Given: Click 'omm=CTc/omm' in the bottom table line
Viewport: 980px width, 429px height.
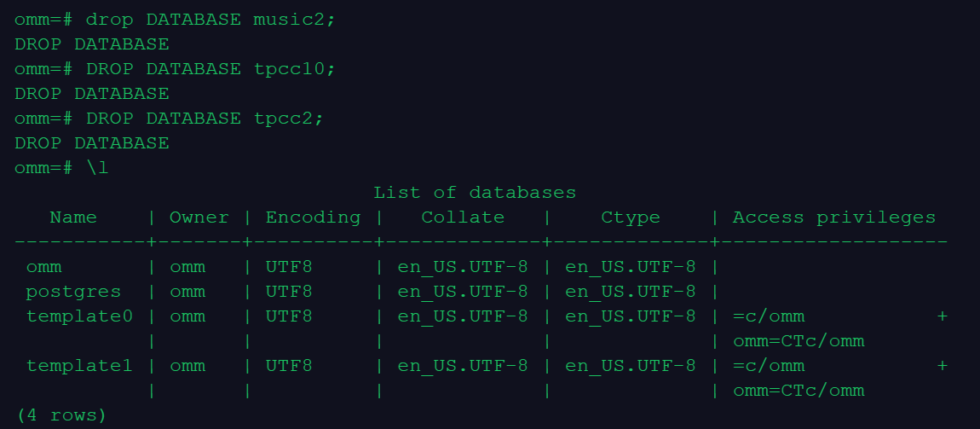Looking at the screenshot, I should click(x=798, y=391).
